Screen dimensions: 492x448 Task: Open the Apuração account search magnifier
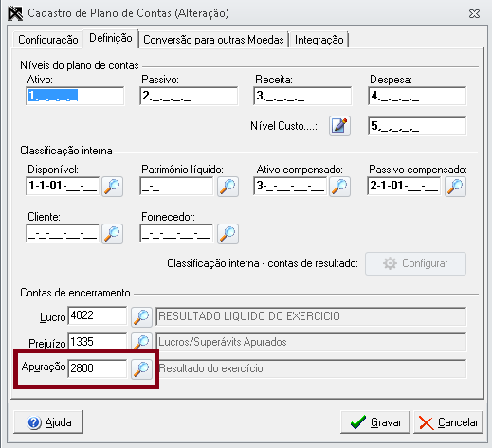(x=141, y=368)
